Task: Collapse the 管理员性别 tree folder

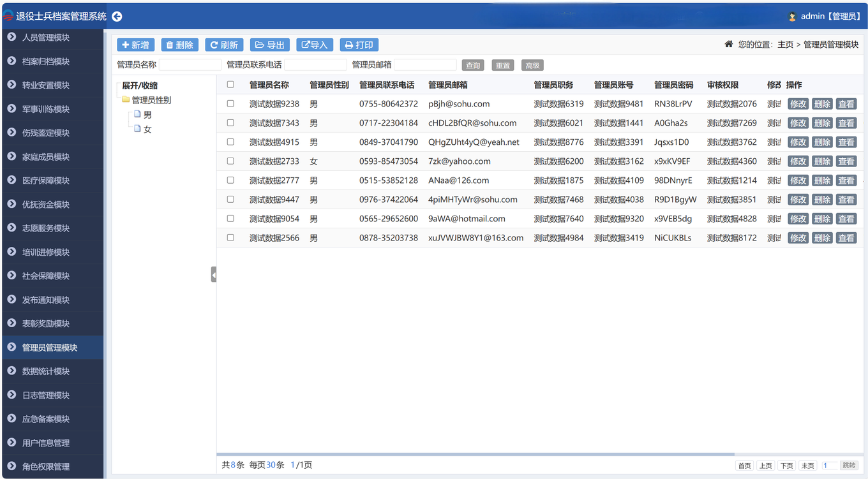Action: coord(126,99)
